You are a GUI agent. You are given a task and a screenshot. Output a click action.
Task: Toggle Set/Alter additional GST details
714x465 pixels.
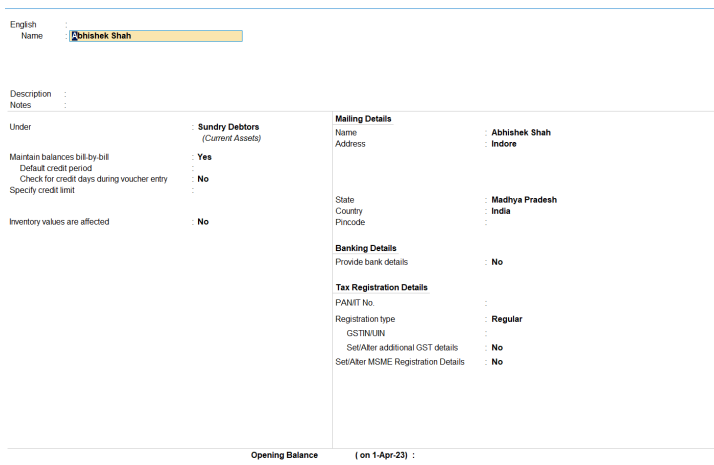point(497,347)
